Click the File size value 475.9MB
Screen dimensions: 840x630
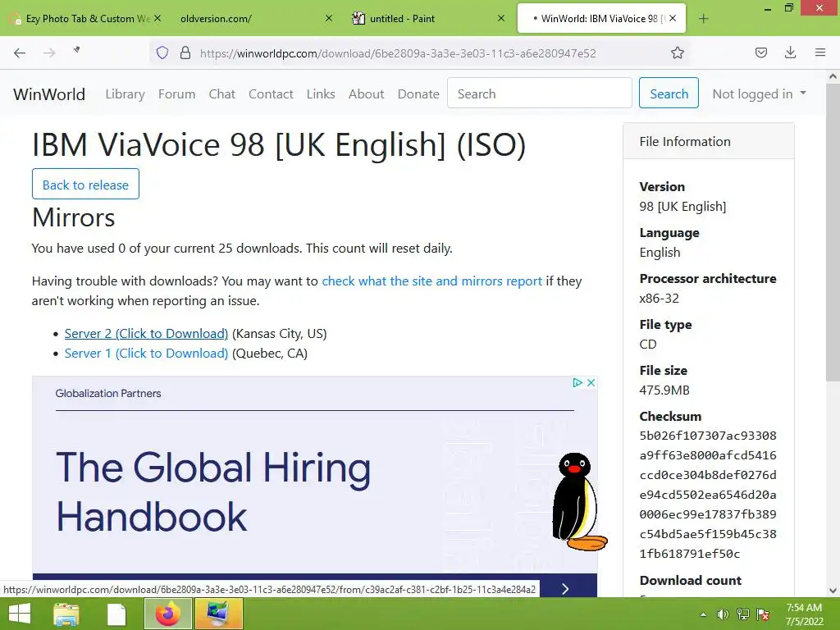tap(664, 390)
